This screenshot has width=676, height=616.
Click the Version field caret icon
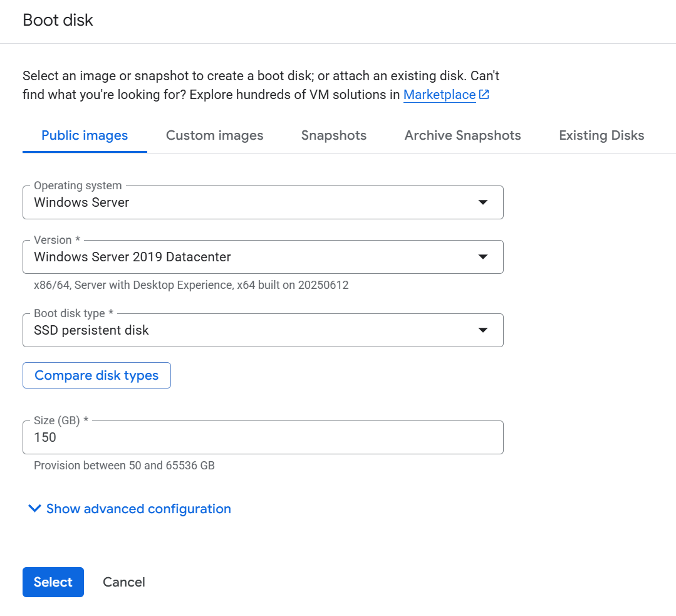482,257
